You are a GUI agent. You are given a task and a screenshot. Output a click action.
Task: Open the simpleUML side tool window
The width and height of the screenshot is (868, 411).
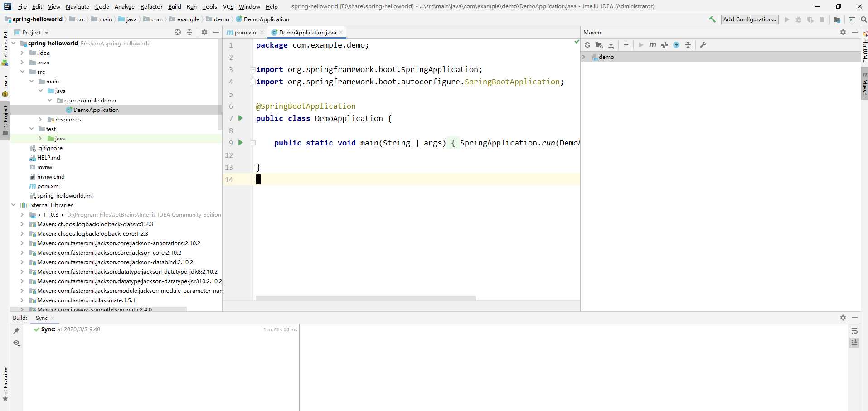click(x=5, y=48)
